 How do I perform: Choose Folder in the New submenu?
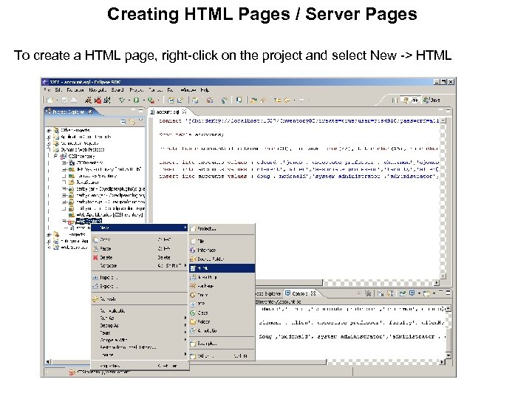(x=222, y=321)
